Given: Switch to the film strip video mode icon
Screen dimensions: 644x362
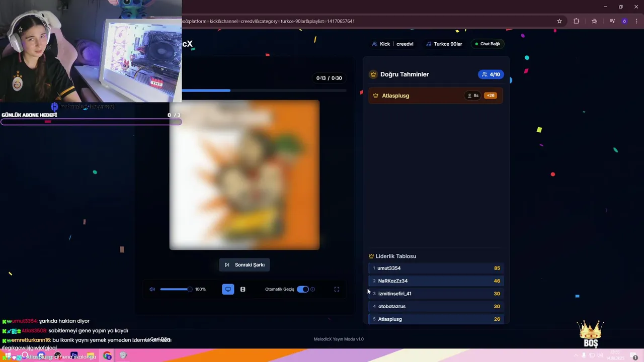Looking at the screenshot, I should 243,289.
